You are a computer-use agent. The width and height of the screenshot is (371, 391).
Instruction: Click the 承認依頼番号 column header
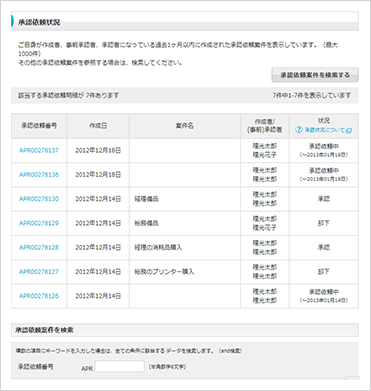(x=39, y=126)
